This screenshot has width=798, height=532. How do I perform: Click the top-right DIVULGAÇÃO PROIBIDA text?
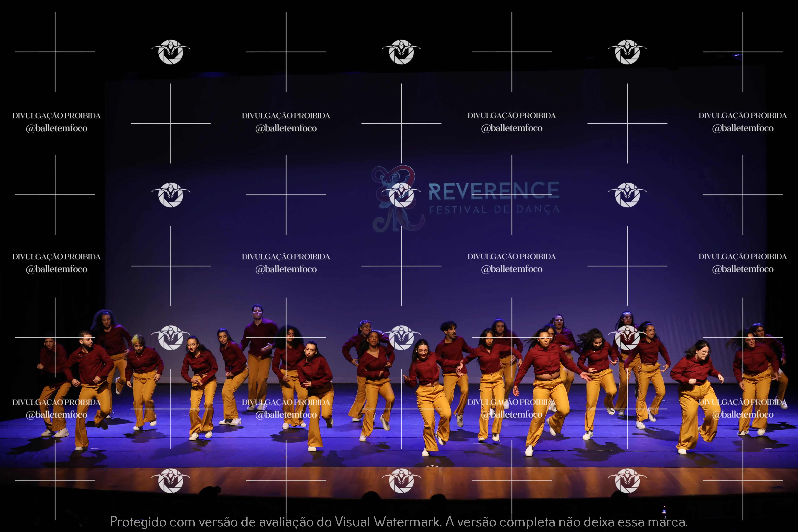tap(742, 116)
